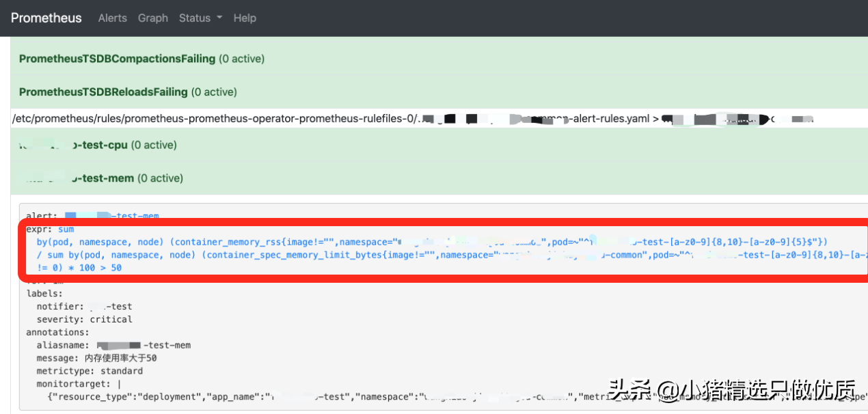This screenshot has height=414, width=868.
Task: Select the 'monitortarget: |' line
Action: [x=79, y=384]
